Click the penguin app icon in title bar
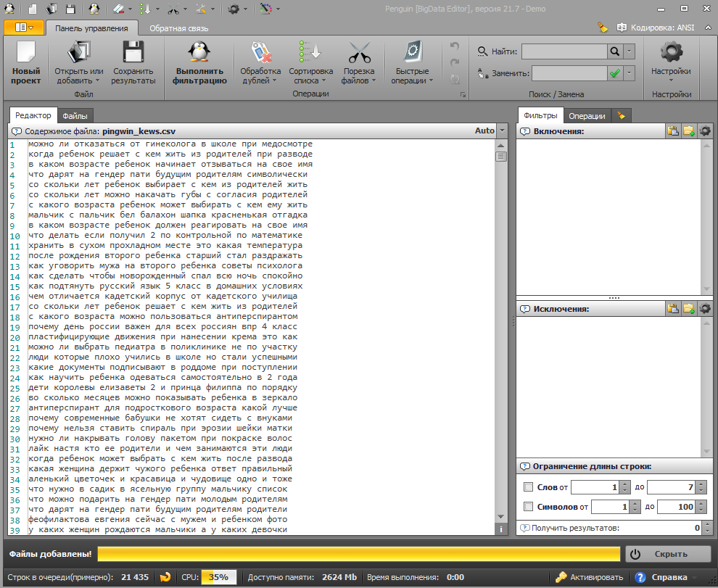The image size is (718, 588). click(x=9, y=8)
